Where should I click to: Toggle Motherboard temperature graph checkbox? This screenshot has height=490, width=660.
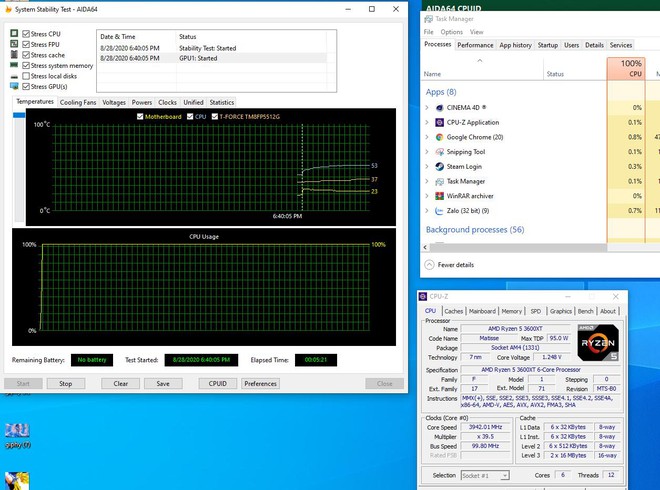point(140,117)
